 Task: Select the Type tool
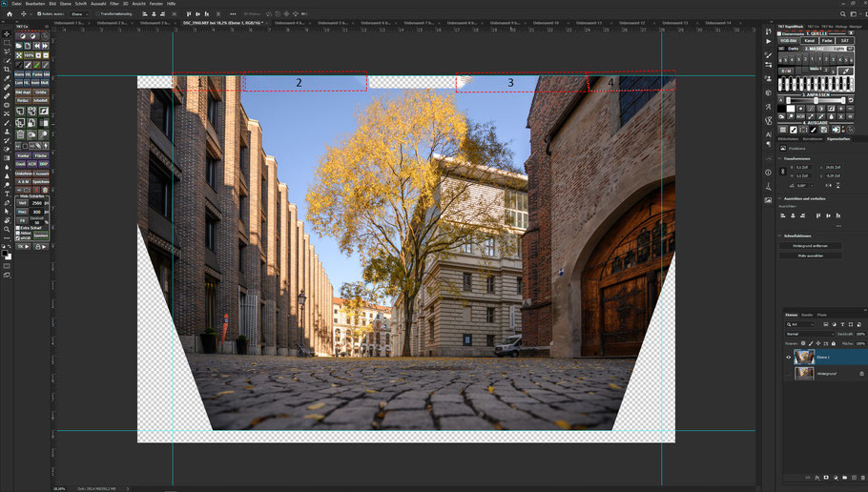point(7,194)
